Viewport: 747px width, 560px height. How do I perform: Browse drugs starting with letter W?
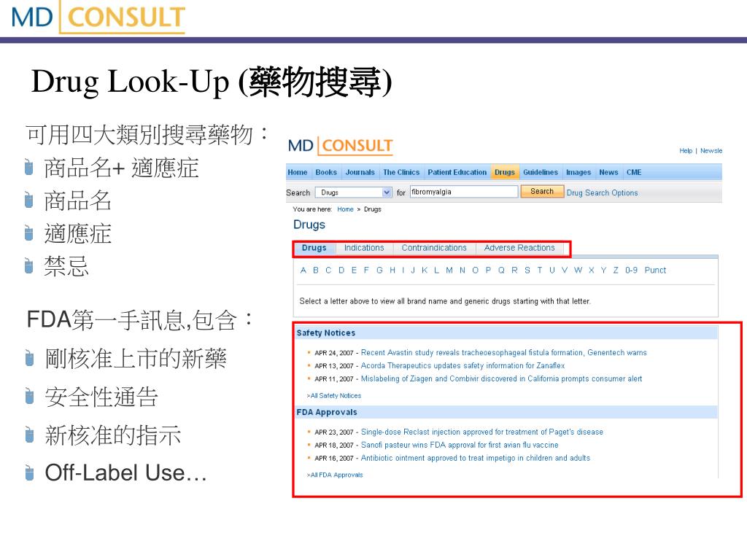(578, 271)
